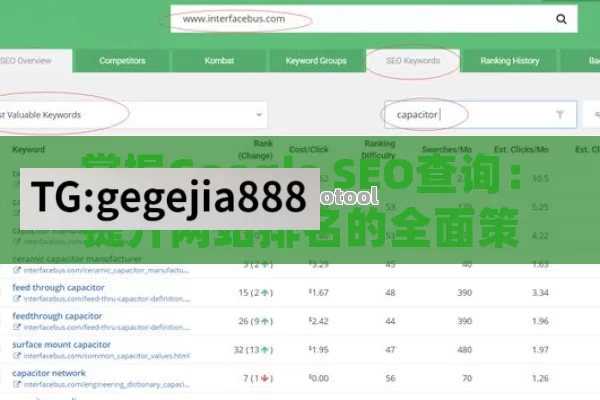Image resolution: width=600 pixels, height=400 pixels.
Task: Follow feed-thru-capacitor-definition URL under feed through capacitor
Action: click(106, 299)
